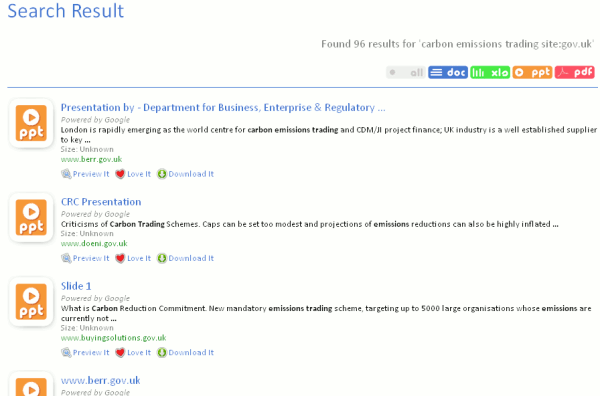Select the ppt file type filter
The width and height of the screenshot is (600, 396).
(532, 72)
